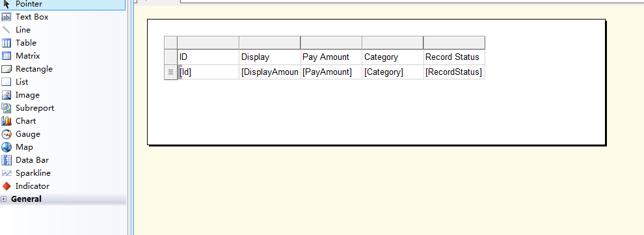
Task: Choose the Data Bar item icon
Action: click(7, 160)
